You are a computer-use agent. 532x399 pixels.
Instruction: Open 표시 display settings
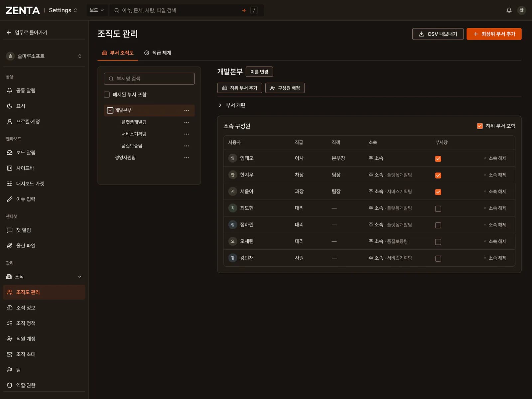pos(44,106)
